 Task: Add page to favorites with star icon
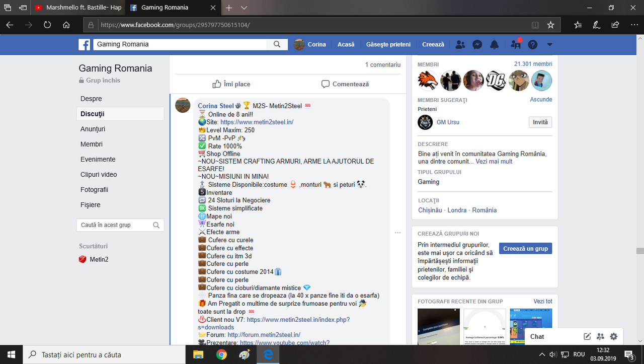tap(550, 25)
